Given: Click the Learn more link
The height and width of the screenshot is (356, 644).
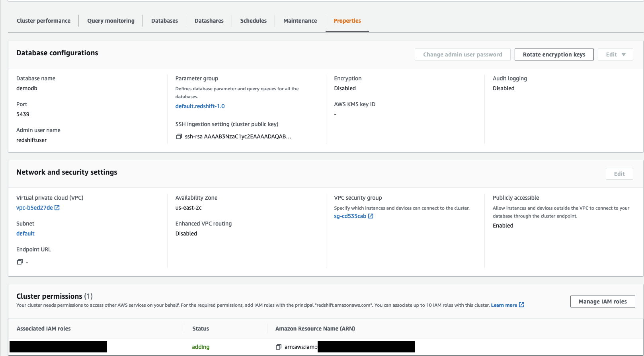Looking at the screenshot, I should coord(504,305).
